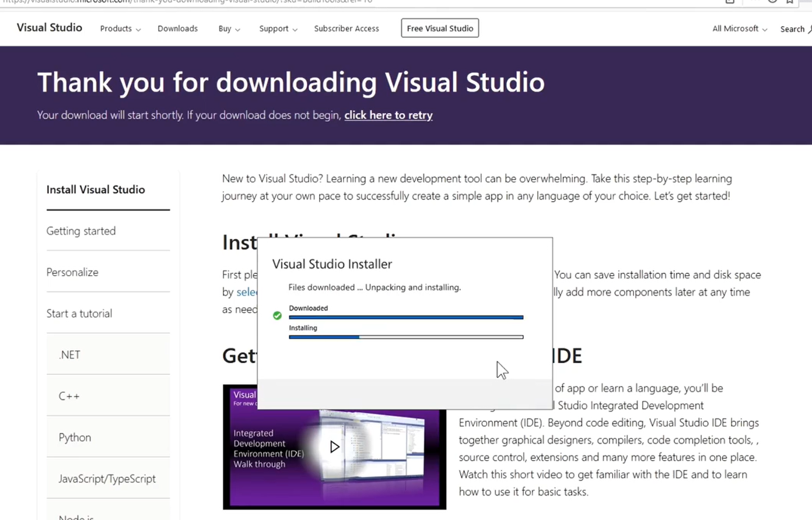Open the C++ tutorial item
Image resolution: width=812 pixels, height=520 pixels.
pyautogui.click(x=69, y=396)
